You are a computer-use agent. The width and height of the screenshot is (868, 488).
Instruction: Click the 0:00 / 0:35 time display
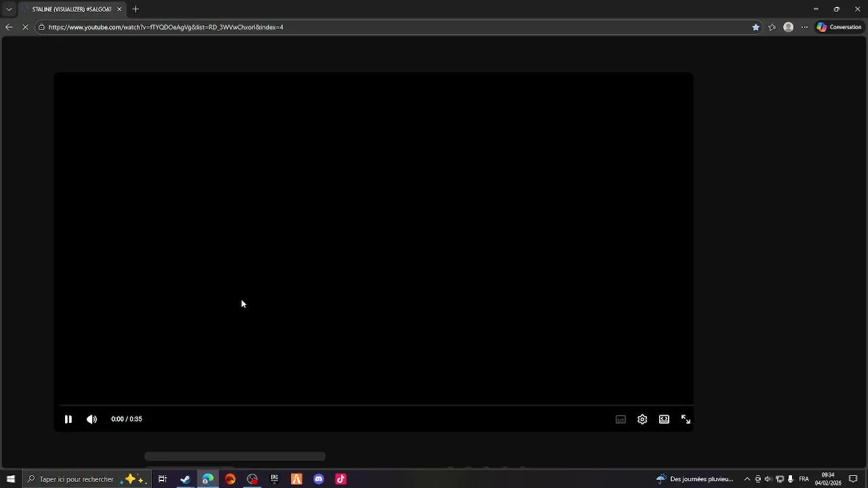coord(127,420)
